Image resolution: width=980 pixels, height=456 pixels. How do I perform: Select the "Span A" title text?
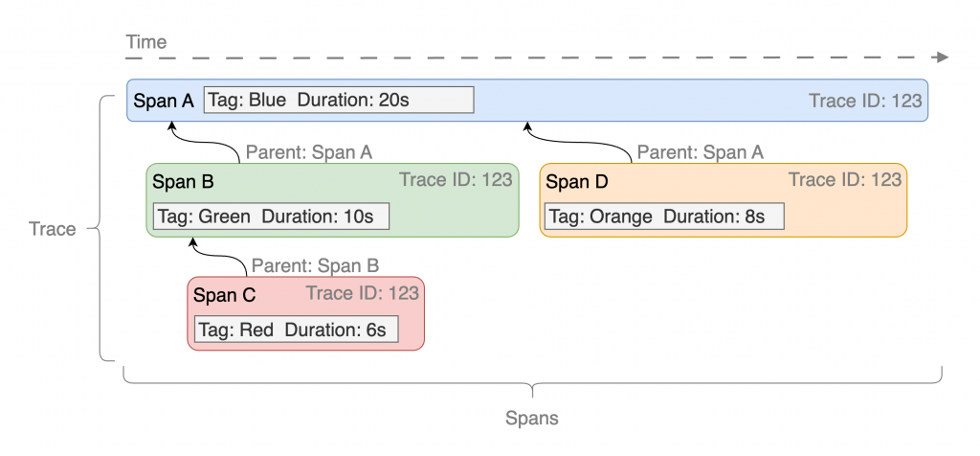164,101
